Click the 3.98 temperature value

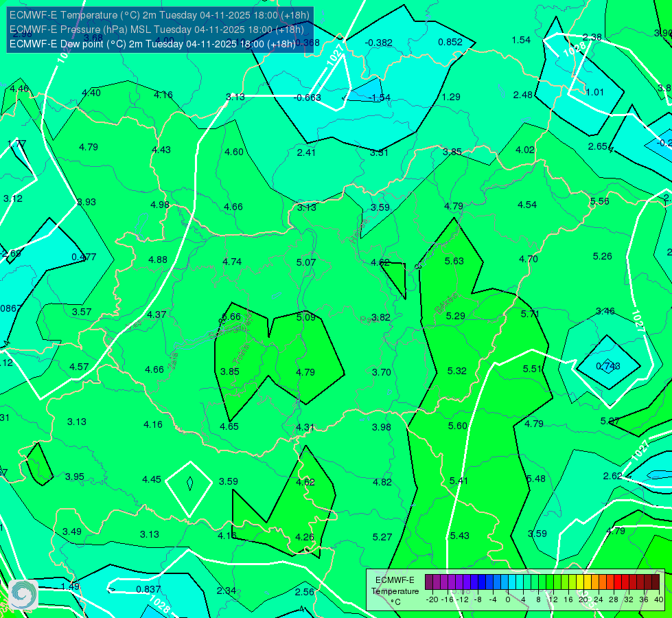coord(382,427)
